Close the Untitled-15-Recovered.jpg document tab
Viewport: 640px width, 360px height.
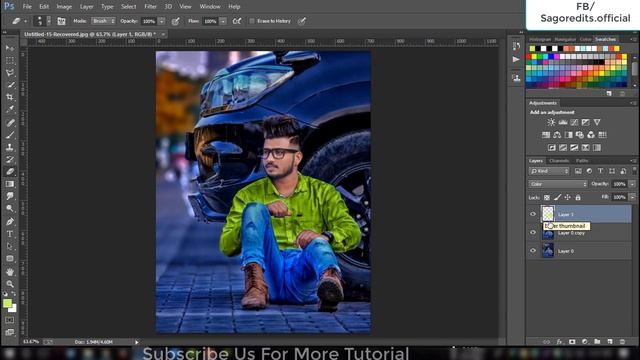coord(163,35)
